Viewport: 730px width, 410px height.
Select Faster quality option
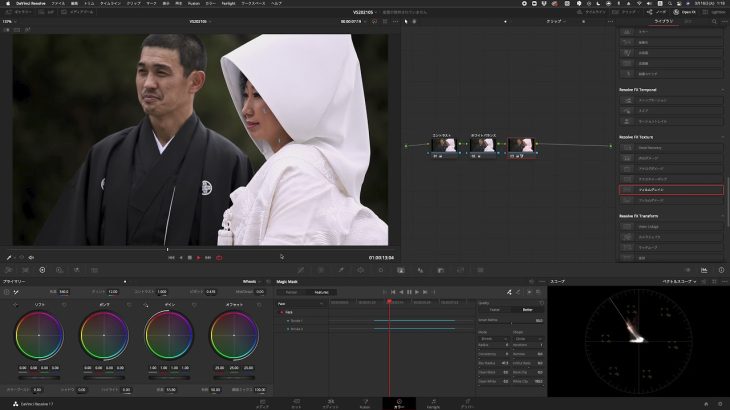pos(494,310)
